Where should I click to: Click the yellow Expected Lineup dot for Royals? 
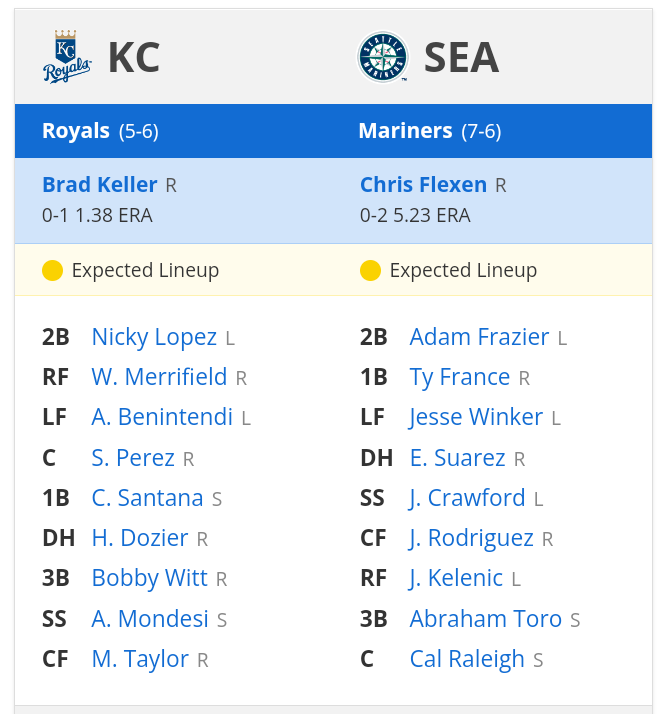click(x=52, y=270)
